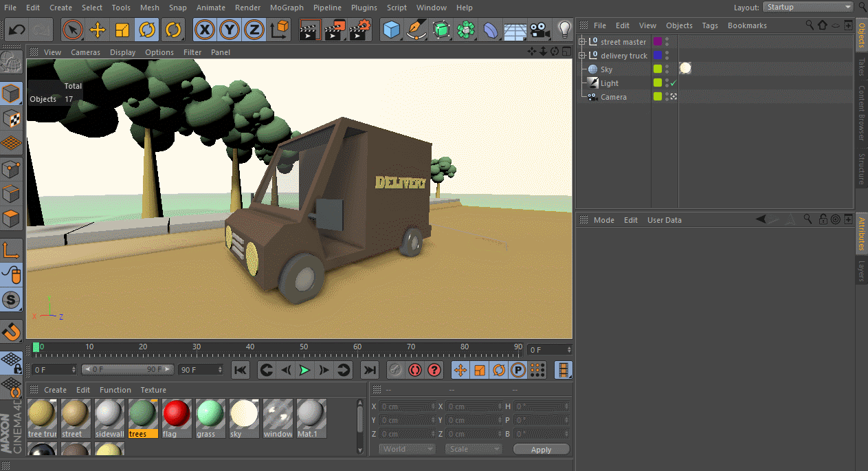Click the Sky material tag
The width and height of the screenshot is (868, 471).
[x=685, y=68]
